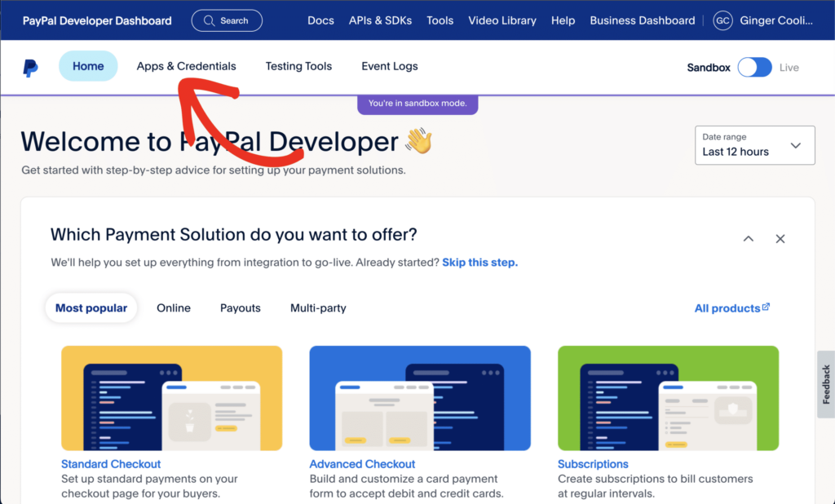This screenshot has height=504, width=835.
Task: Open the Event Logs tab
Action: pos(390,66)
